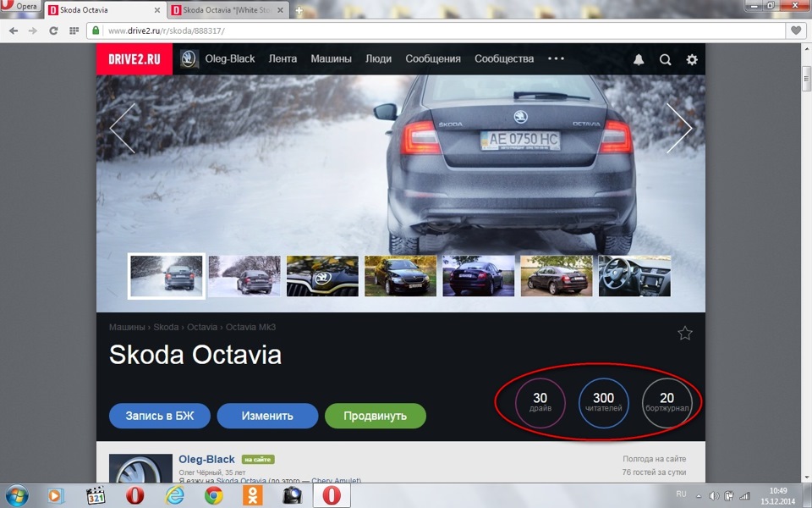Select sixth thumbnail, rear view with trees
The width and height of the screenshot is (812, 508).
(x=557, y=276)
